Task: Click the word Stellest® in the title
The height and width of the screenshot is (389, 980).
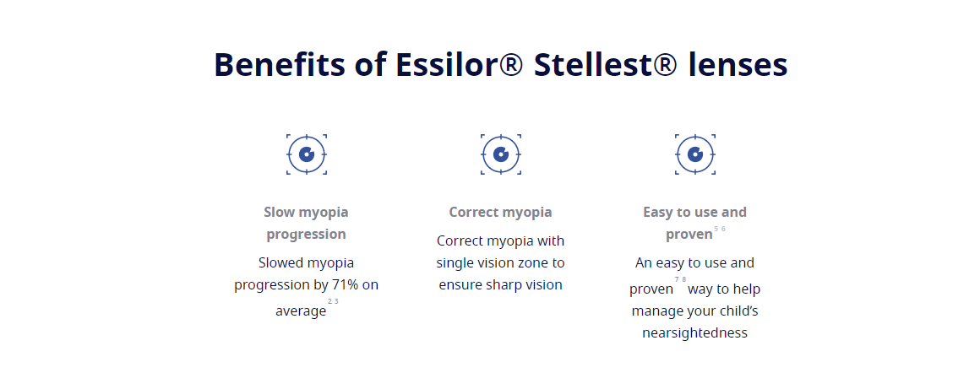Action: click(x=606, y=65)
